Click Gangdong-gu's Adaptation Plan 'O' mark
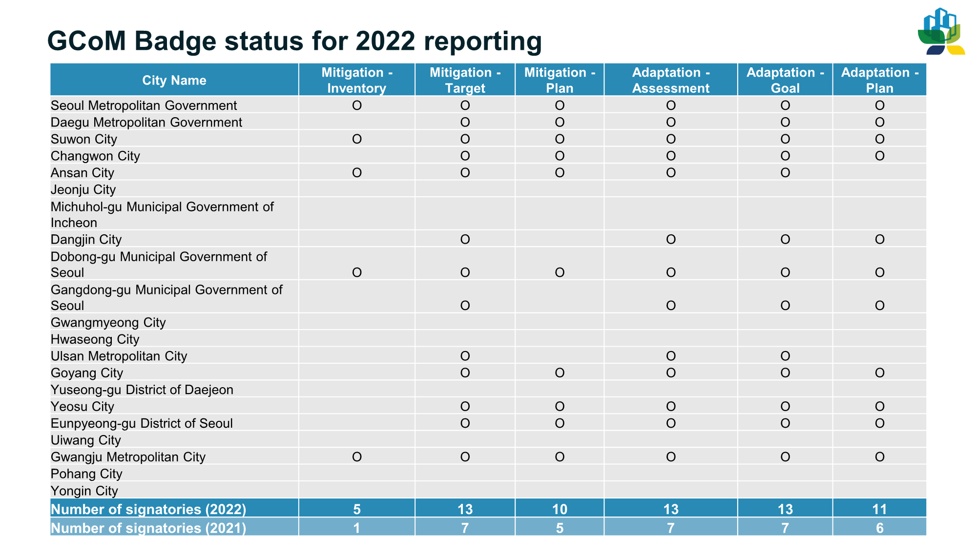976x560 pixels. [880, 306]
